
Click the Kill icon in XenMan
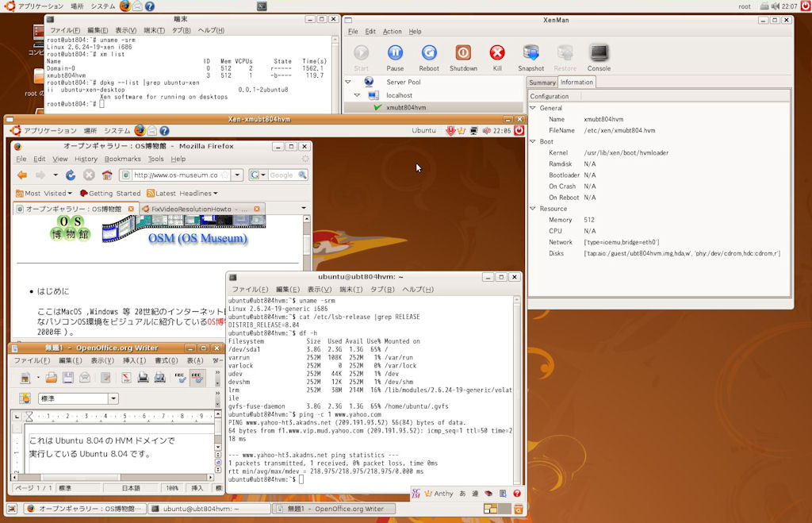[x=497, y=53]
